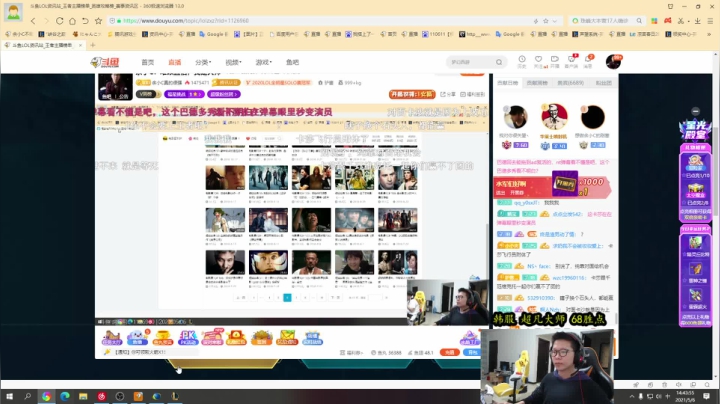Open the user avatar in Douyu header
Image resolution: width=720 pixels, height=404 pixels.
[x=613, y=62]
